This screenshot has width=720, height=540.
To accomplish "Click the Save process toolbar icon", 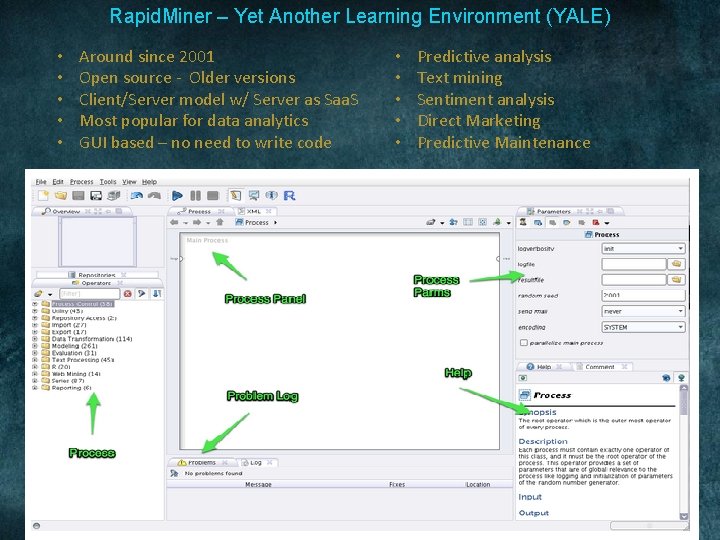I will pyautogui.click(x=79, y=196).
